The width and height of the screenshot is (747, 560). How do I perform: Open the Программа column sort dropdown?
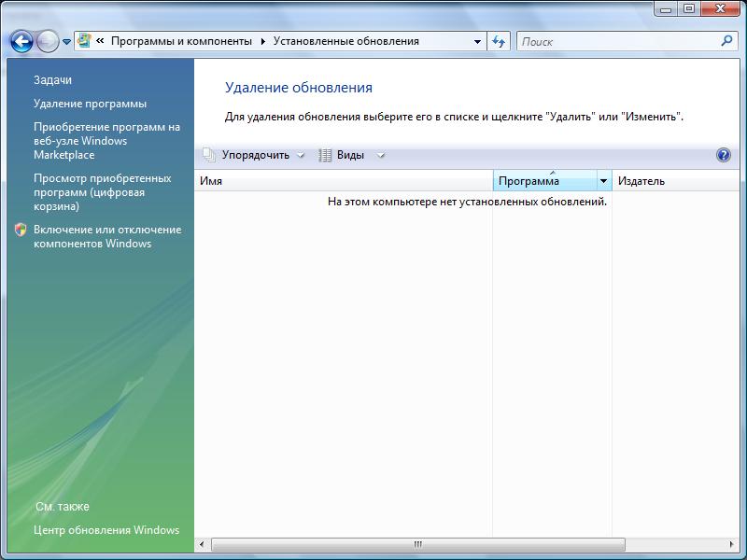click(x=601, y=181)
